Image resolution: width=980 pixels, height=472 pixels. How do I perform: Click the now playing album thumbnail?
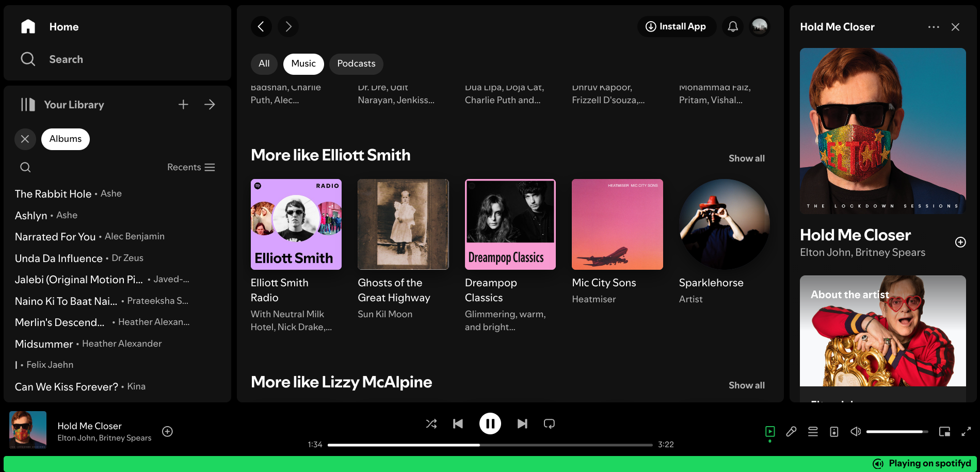tap(28, 430)
